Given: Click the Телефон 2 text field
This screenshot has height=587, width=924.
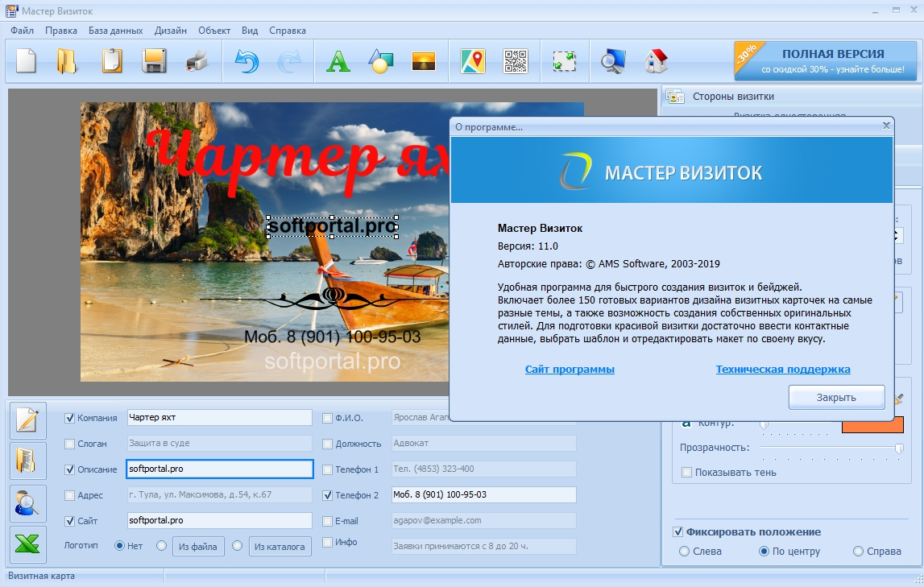Looking at the screenshot, I should tap(484, 494).
